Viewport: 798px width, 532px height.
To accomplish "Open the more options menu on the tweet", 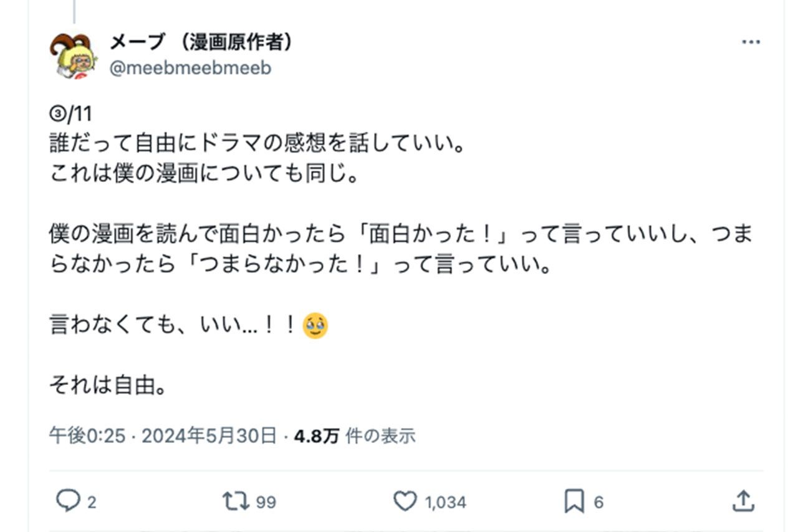I will point(751,41).
